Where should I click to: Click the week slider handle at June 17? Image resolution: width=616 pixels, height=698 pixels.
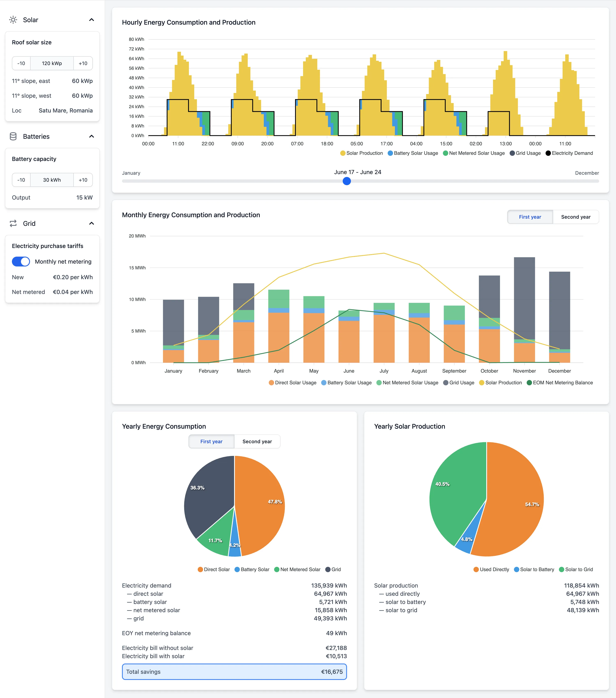click(347, 181)
